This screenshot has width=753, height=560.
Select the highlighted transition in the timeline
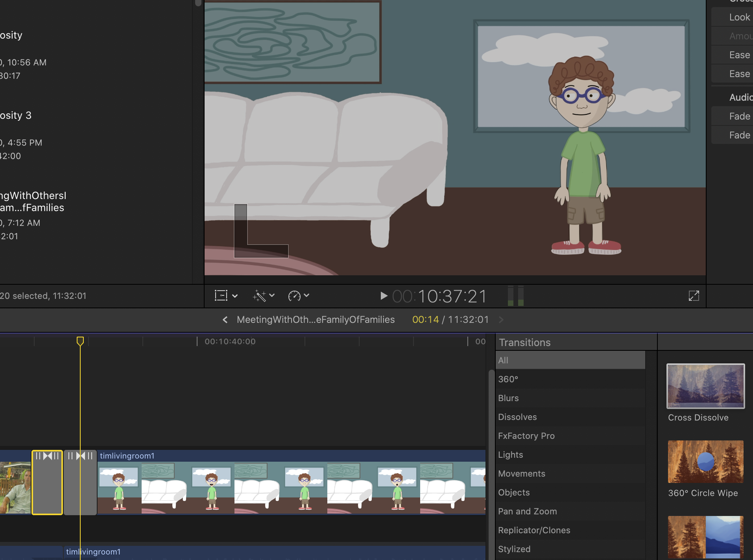tap(47, 483)
